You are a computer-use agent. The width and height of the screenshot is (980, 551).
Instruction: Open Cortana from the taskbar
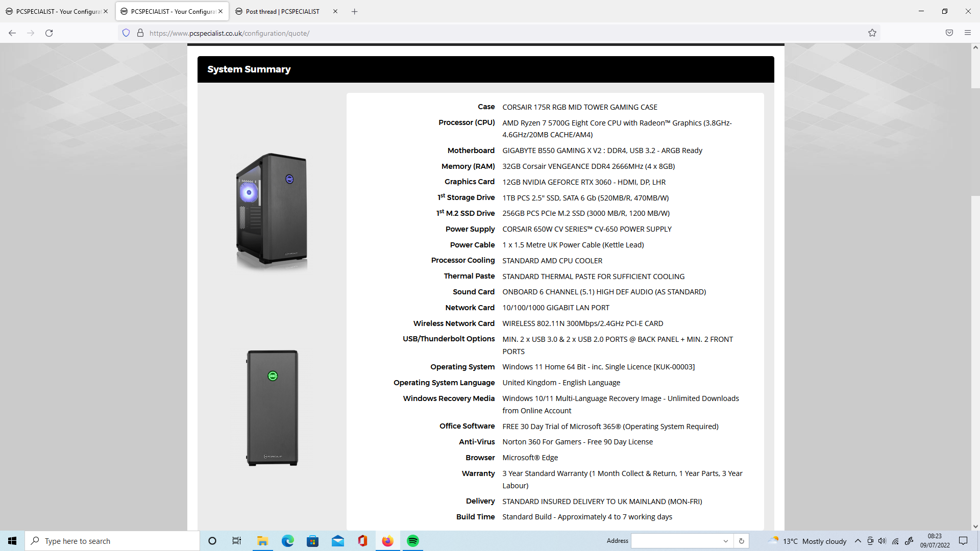pyautogui.click(x=212, y=541)
